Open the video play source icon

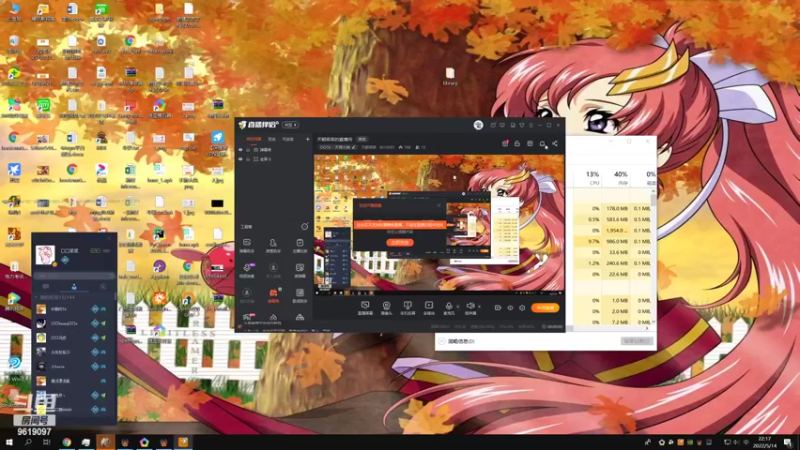429,308
